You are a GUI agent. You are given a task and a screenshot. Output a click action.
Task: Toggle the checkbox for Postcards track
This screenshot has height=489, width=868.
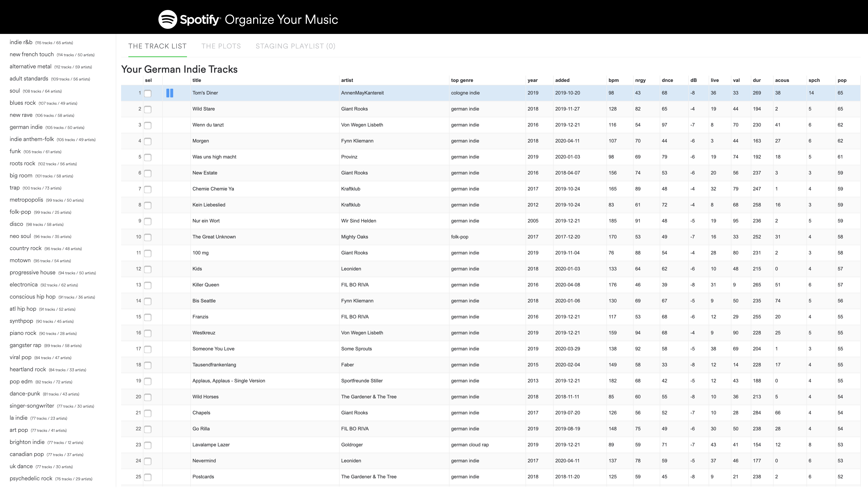click(147, 477)
